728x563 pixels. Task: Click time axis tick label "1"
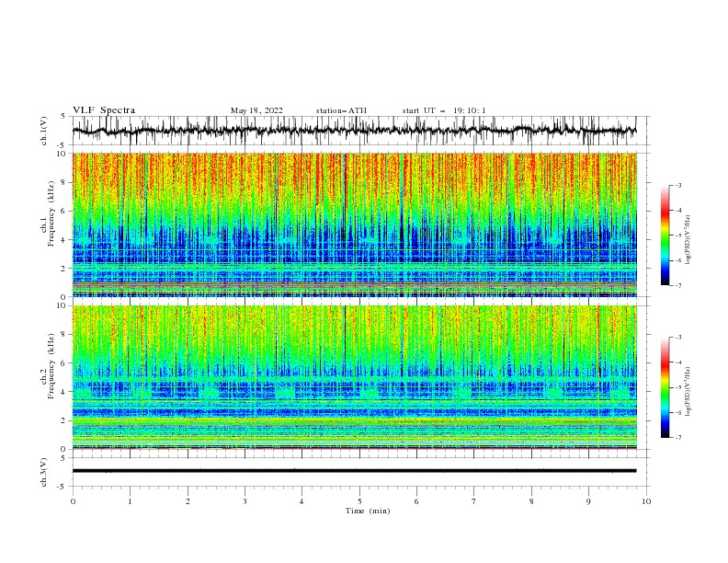click(130, 501)
